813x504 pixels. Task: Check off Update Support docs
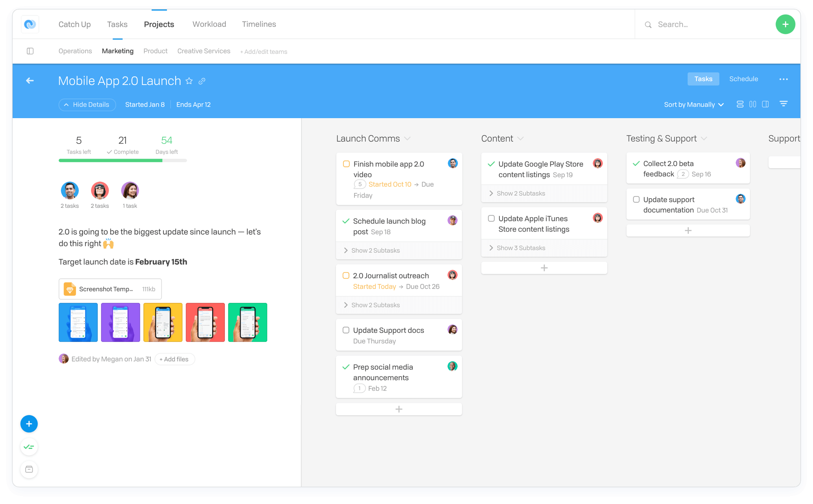[346, 330]
